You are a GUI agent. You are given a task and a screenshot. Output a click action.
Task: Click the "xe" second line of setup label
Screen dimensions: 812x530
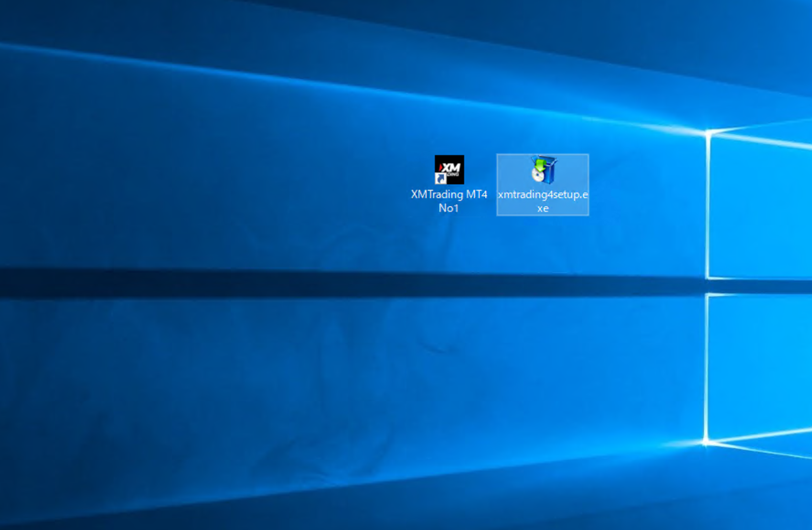coord(543,209)
